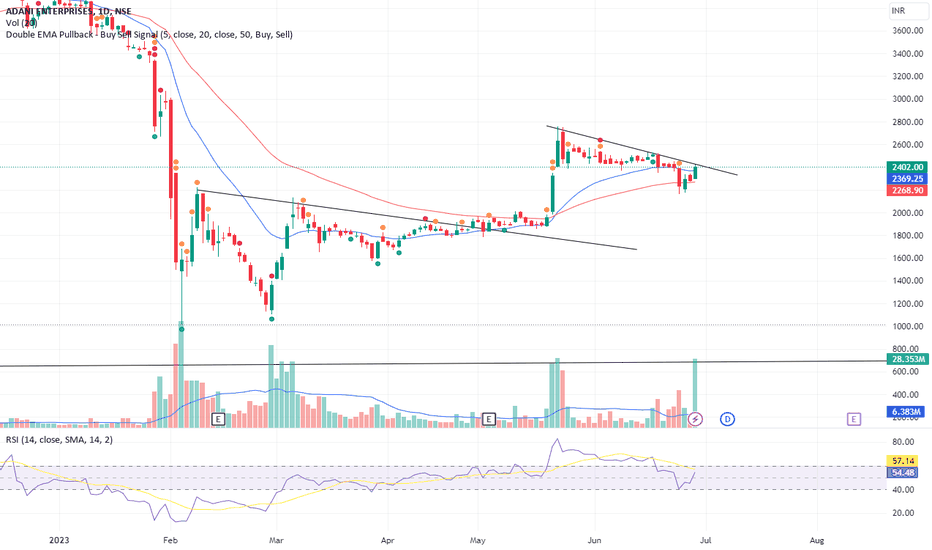Open the dividend D marker in July
This screenshot has width=932, height=550.
[x=727, y=419]
